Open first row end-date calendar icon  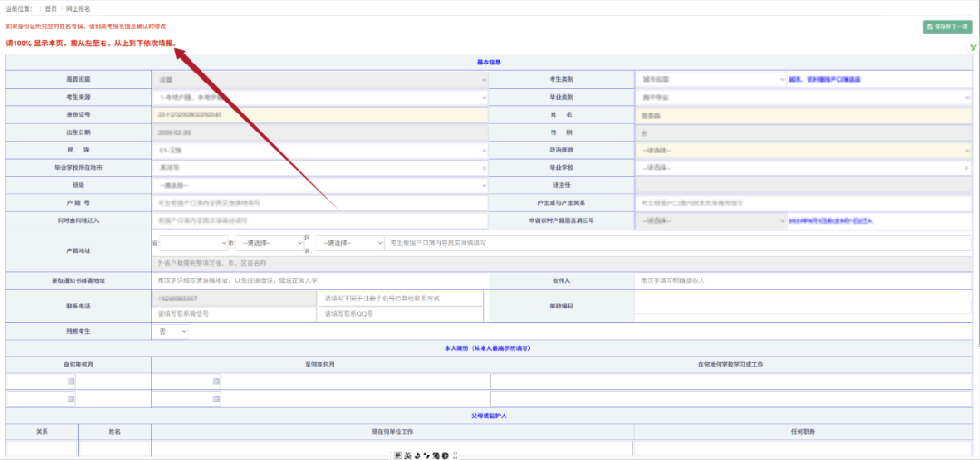point(216,381)
